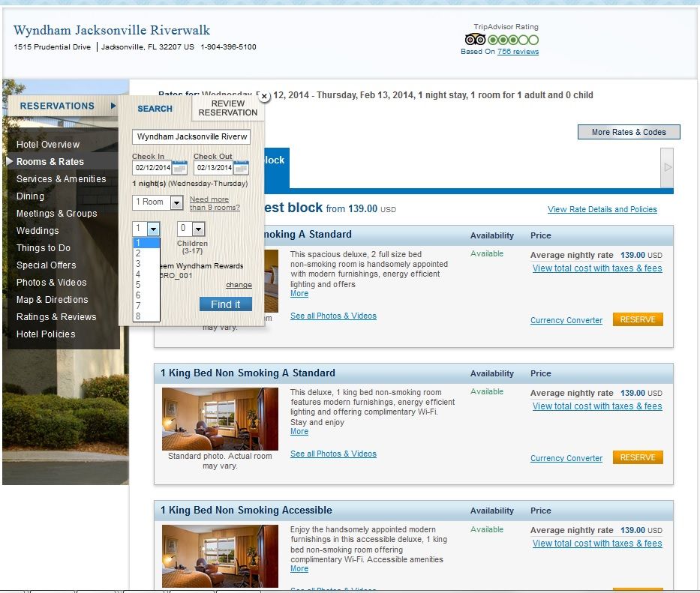
Task: Click Wyndham Jacksonville Riverwalk title
Action: click(112, 30)
